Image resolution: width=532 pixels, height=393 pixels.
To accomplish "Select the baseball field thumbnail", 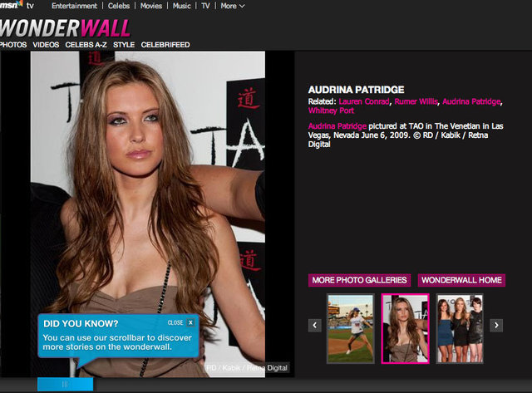I will pos(351,328).
